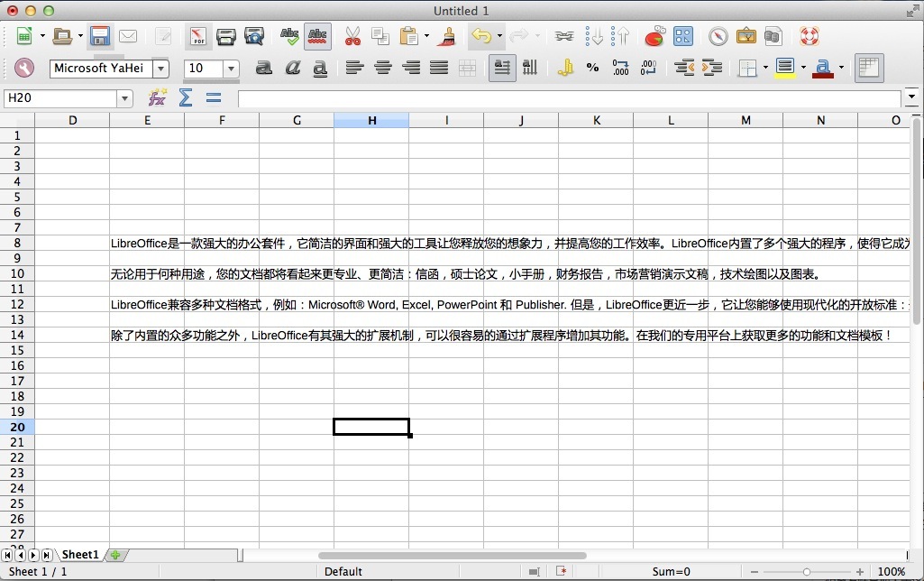Open the Borders dropdown arrow
Screen dimensions: 924x581
point(765,68)
